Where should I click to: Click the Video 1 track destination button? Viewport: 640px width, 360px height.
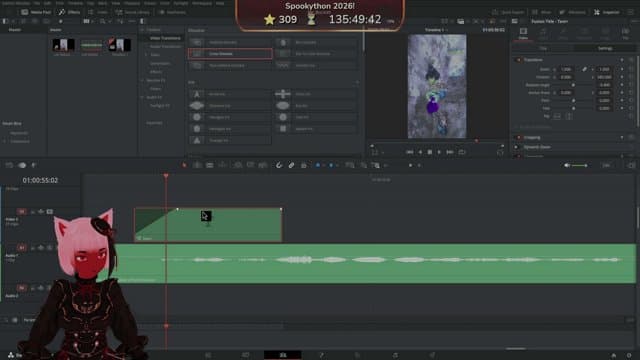(22, 211)
